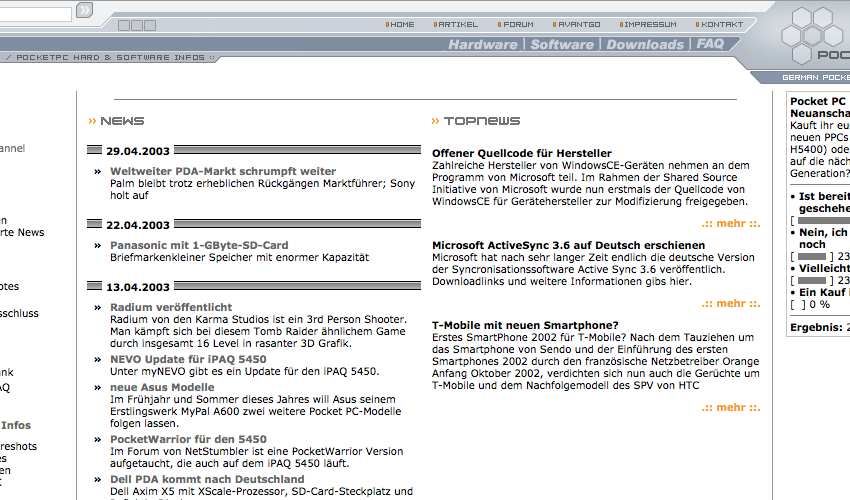Click bullet arrow beside NEVO Update entry
This screenshot has width=850, height=500.
(98, 360)
